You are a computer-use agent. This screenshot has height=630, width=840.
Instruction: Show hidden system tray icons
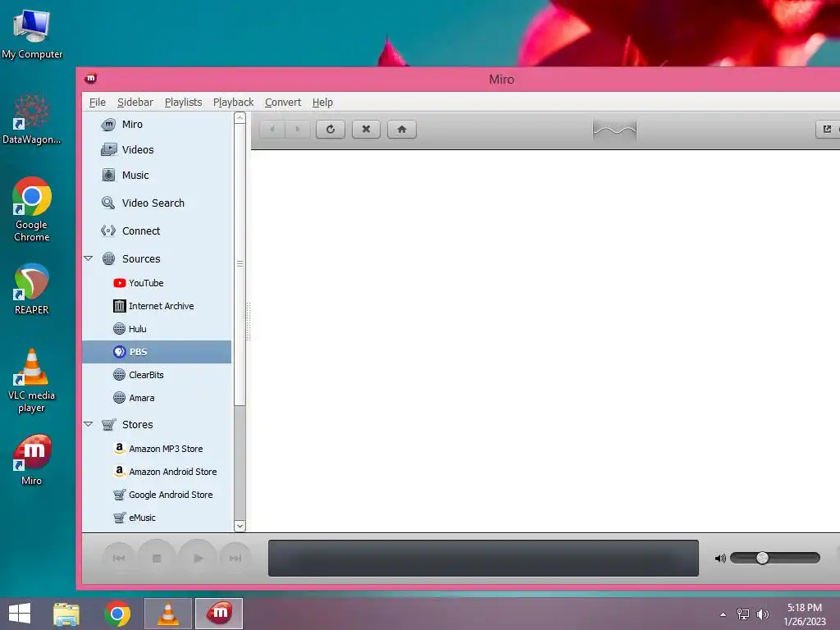point(724,614)
